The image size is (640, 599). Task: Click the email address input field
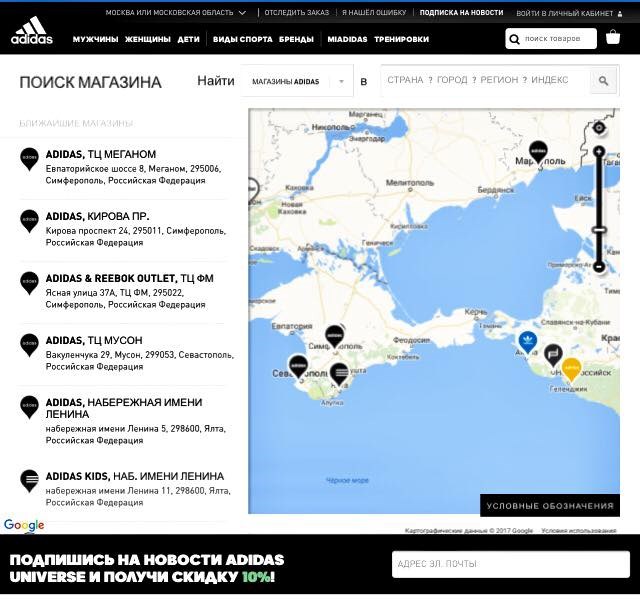510,564
